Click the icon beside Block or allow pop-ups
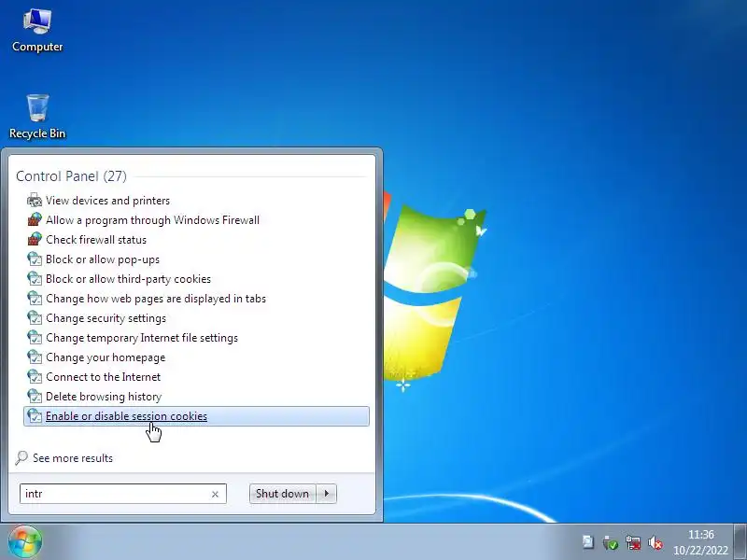This screenshot has width=747, height=560. 35,259
